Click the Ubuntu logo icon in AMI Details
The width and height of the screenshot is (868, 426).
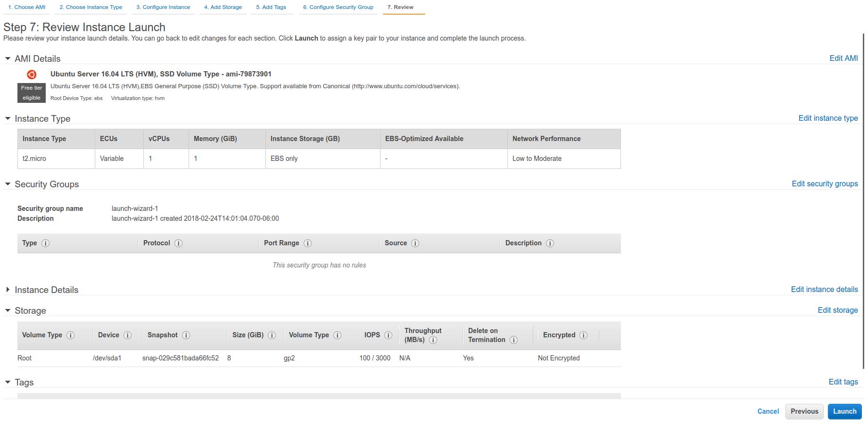[32, 75]
